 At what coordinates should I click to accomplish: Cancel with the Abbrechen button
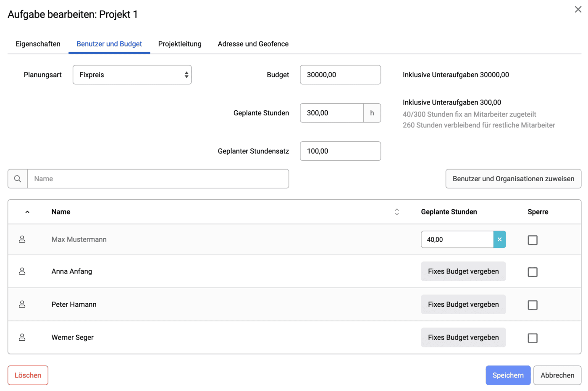point(557,375)
